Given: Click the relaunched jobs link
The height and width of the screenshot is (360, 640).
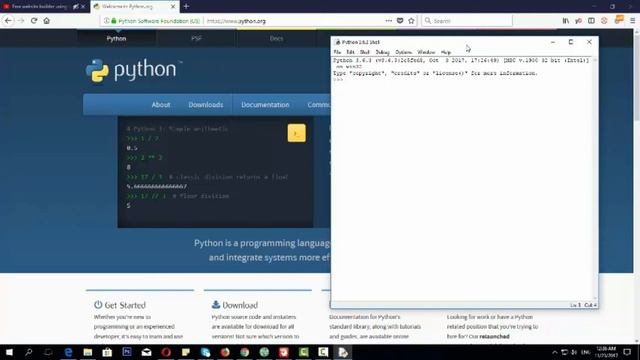Looking at the screenshot, I should (494, 336).
